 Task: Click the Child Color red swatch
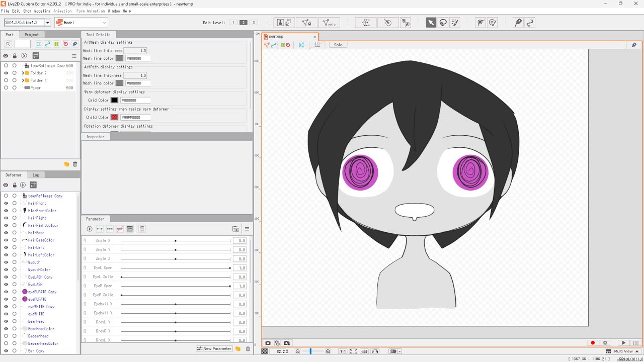tap(114, 117)
